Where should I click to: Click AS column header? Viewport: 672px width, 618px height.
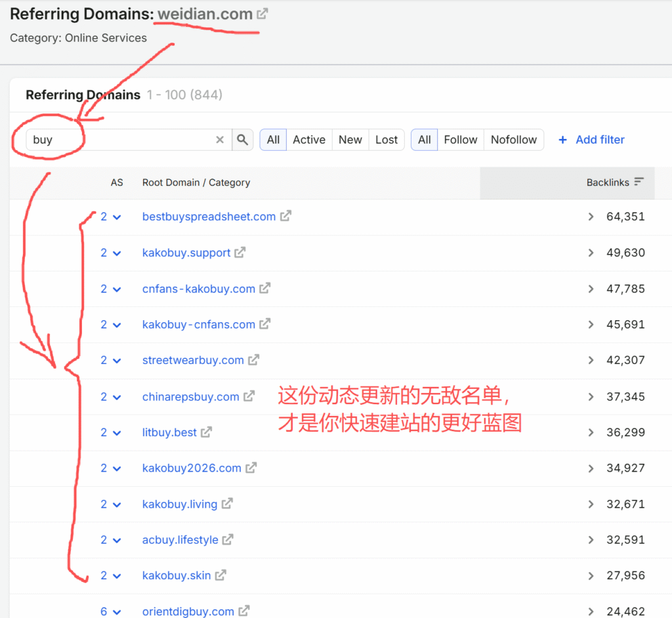(x=117, y=182)
